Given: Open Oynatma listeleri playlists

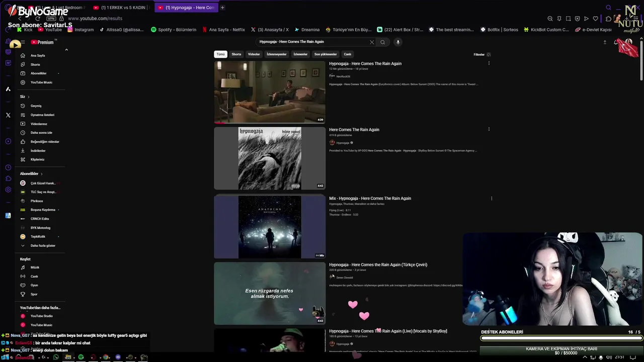Looking at the screenshot, I should click(42, 115).
